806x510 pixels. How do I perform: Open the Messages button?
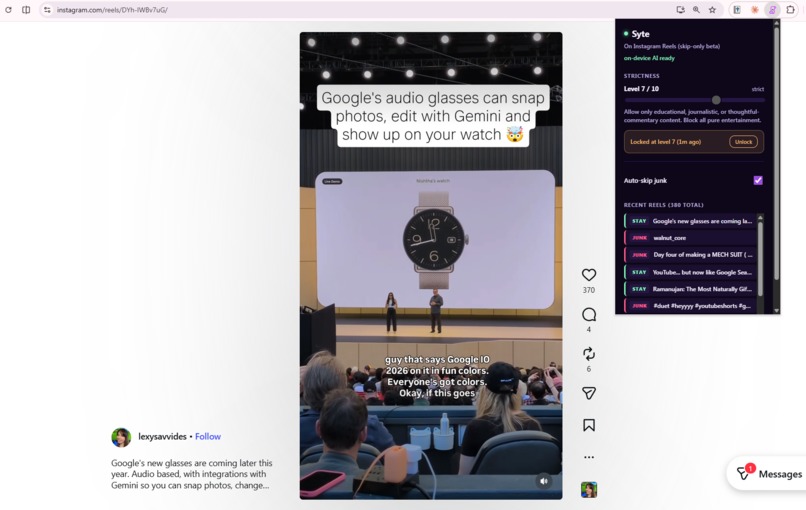click(x=768, y=474)
